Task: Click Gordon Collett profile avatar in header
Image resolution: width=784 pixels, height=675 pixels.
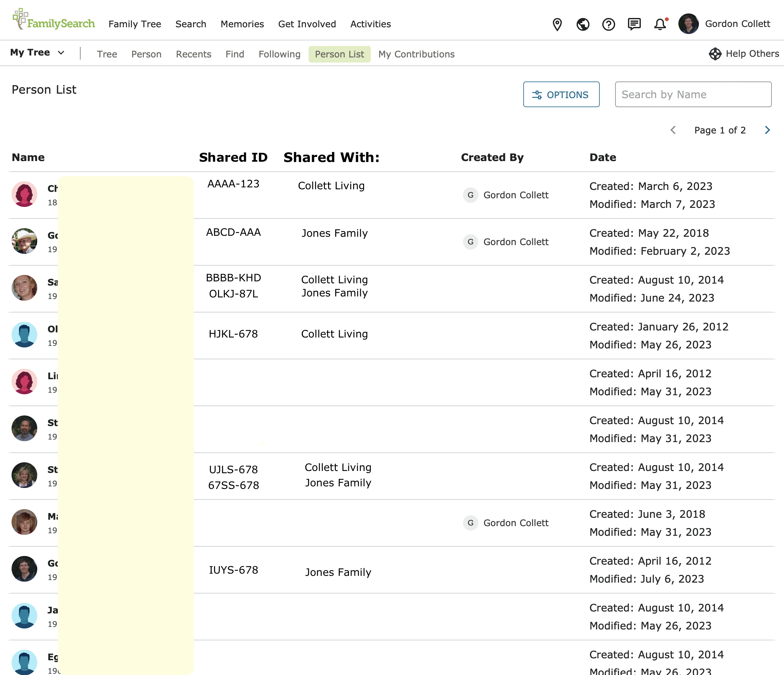Action: pos(688,24)
